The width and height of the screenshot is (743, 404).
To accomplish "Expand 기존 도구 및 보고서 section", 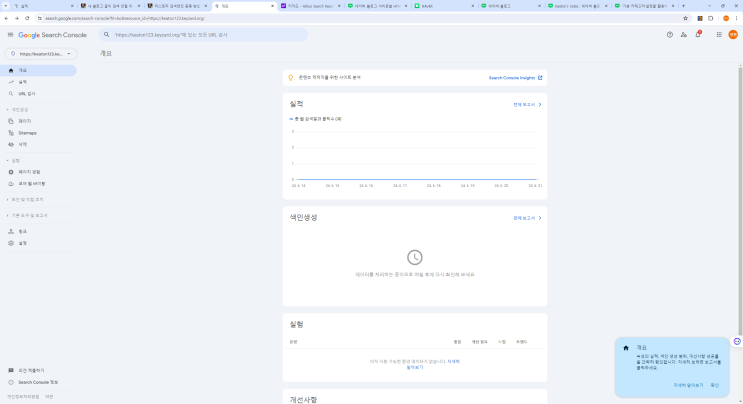I will 27,215.
